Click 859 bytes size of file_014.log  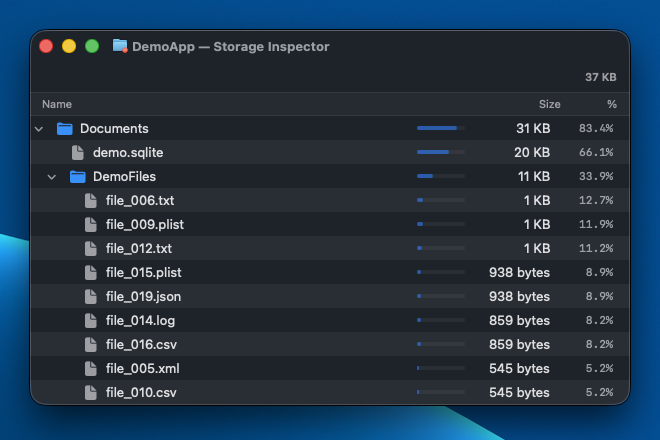click(519, 320)
